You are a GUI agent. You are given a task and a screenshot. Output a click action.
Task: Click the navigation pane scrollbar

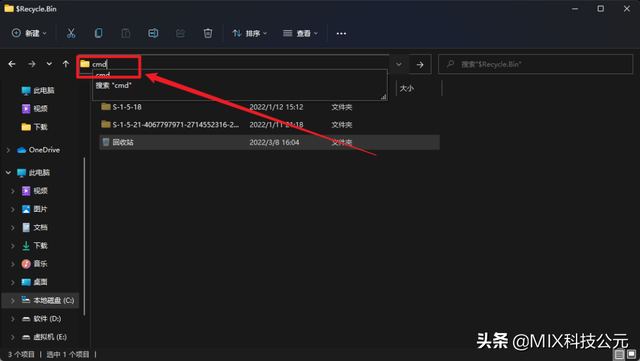(84, 236)
